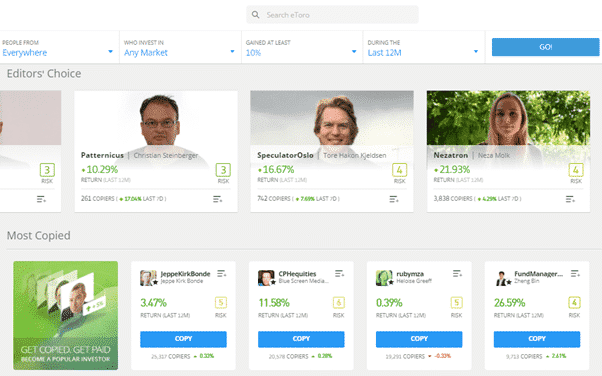Screen dimensions: 602x376
Task: Click CPHequities risk score 6 badge
Action: (x=339, y=303)
